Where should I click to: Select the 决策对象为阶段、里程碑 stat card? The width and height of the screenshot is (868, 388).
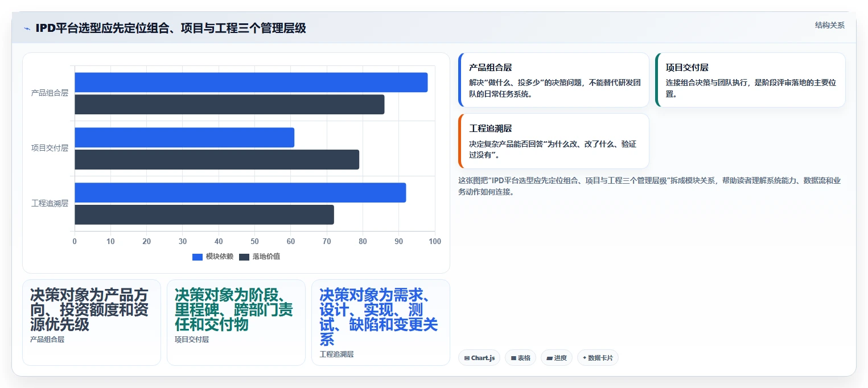click(x=236, y=323)
